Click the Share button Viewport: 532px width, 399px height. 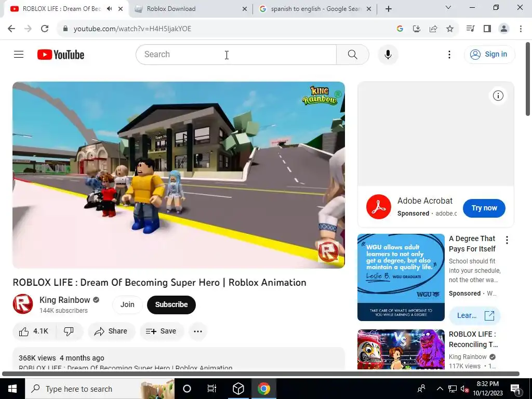pyautogui.click(x=111, y=331)
